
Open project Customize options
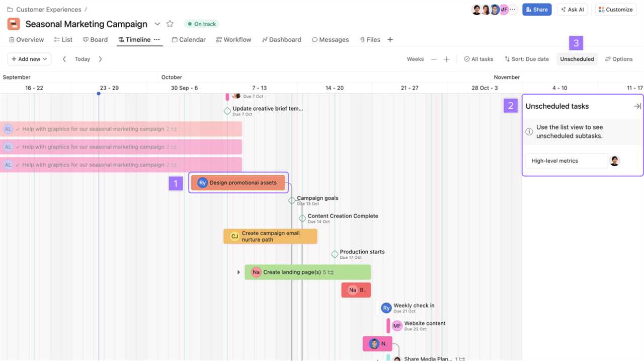[615, 9]
